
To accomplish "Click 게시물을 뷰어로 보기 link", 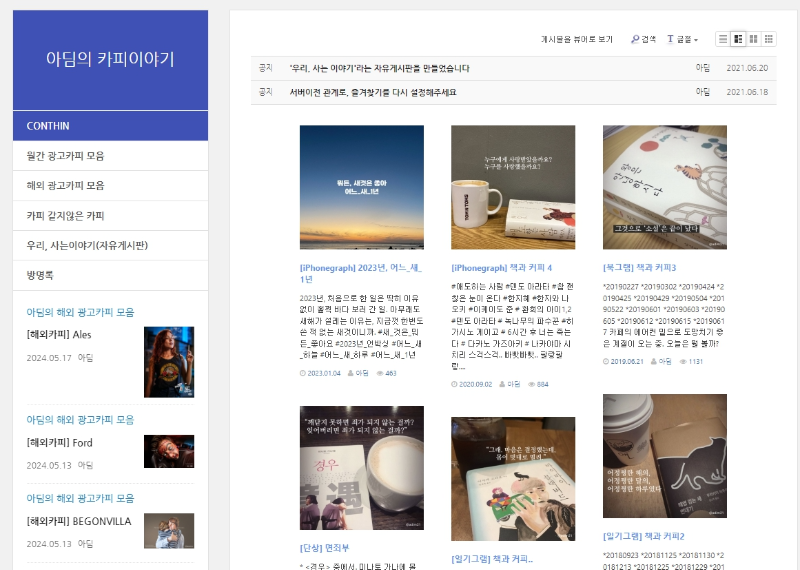I will (577, 39).
